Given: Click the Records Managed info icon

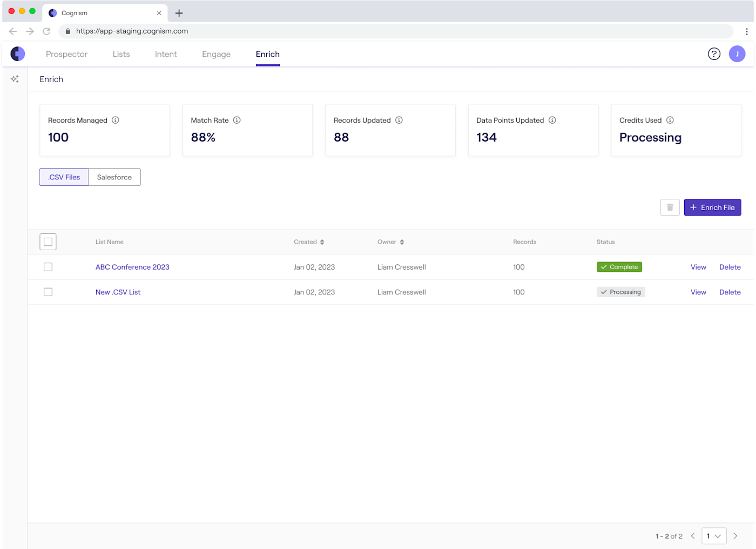Looking at the screenshot, I should pos(116,120).
